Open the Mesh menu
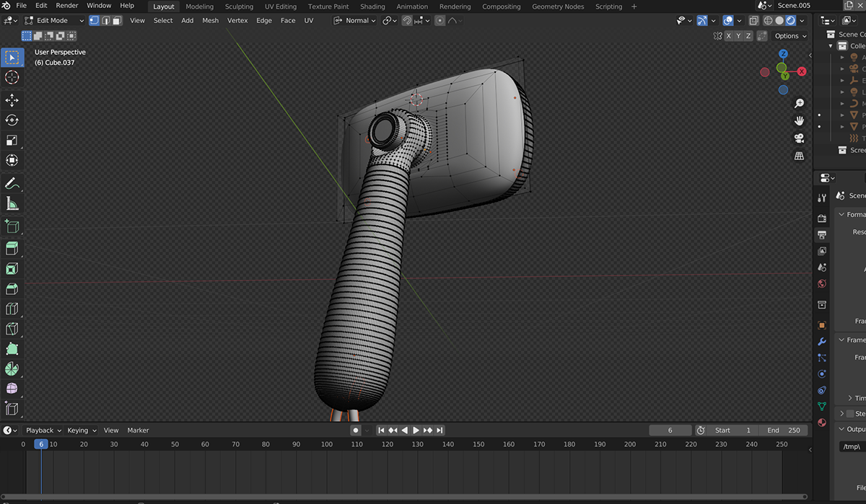 (210, 20)
